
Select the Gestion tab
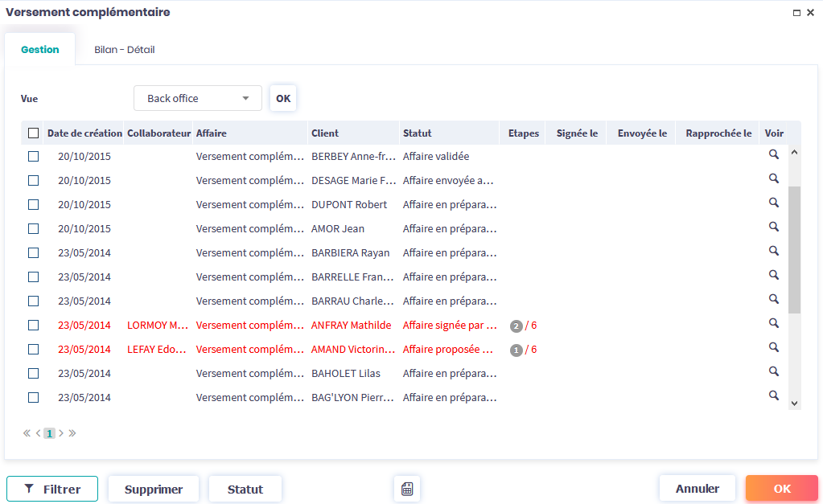[40, 50]
